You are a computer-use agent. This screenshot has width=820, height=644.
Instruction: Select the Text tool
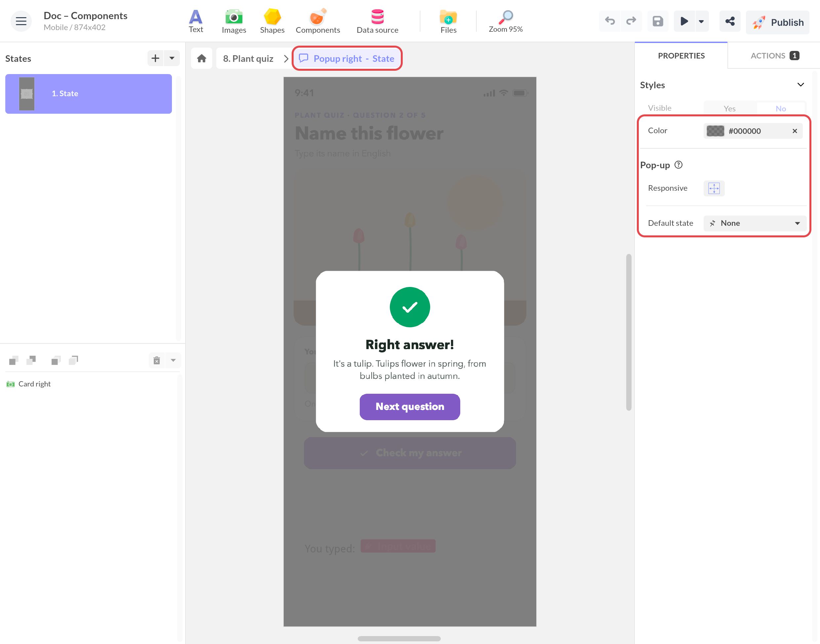[196, 21]
